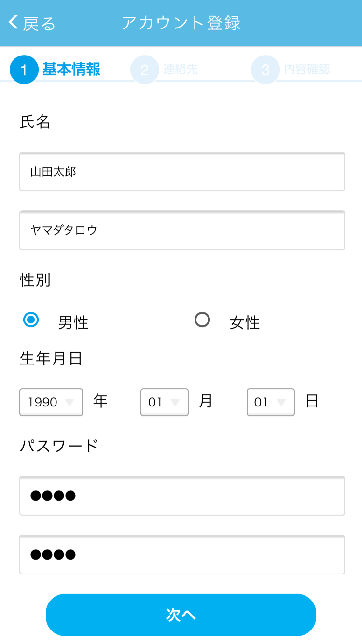Click the back chevron icon in header

(12, 22)
